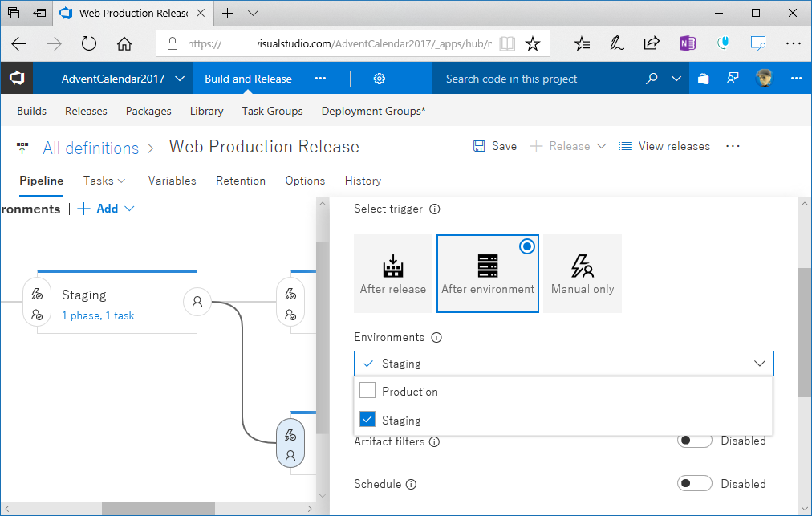
Task: Select the Manual only trigger
Action: pyautogui.click(x=583, y=274)
